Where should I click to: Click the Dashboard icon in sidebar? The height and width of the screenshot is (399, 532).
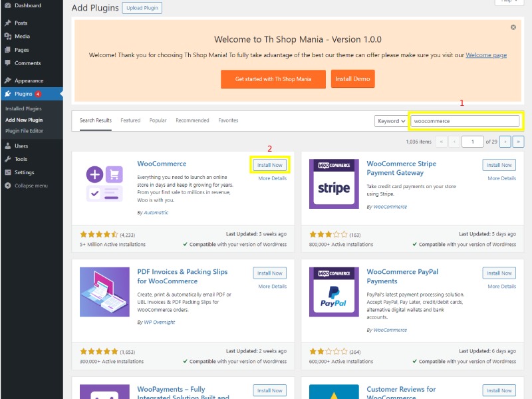coord(8,5)
